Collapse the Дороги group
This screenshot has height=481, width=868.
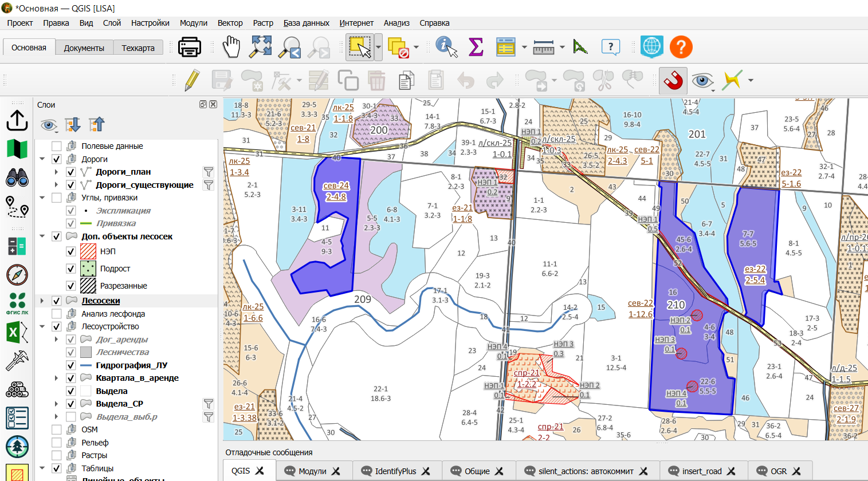(42, 159)
